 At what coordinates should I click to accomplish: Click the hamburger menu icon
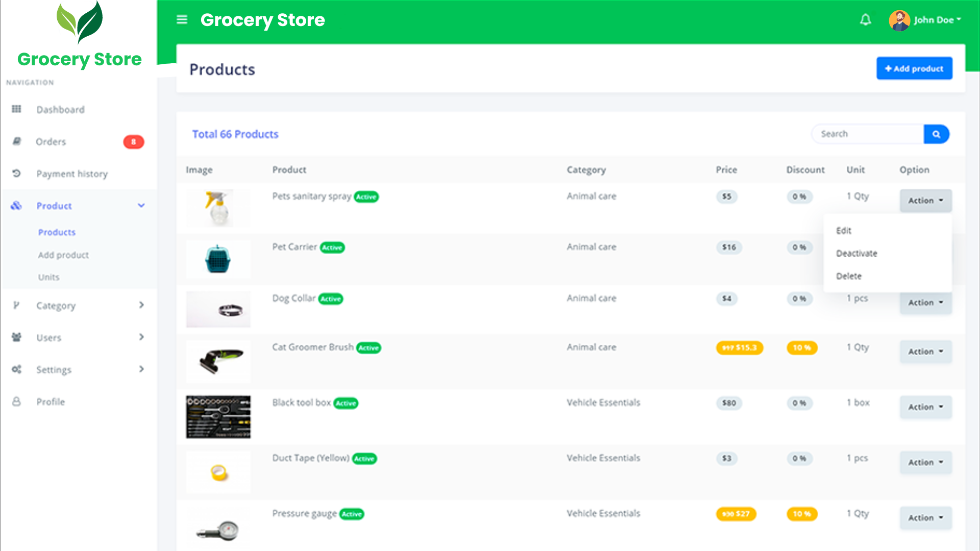[182, 20]
